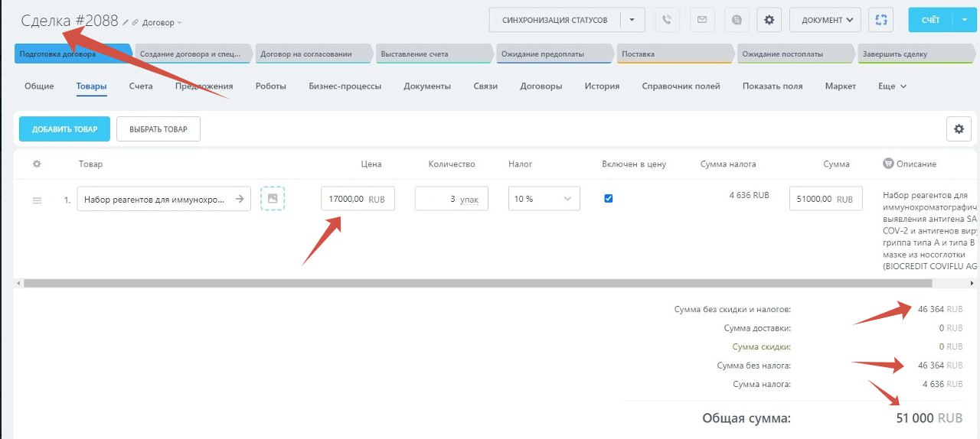Viewport: 980px width, 439px height.
Task: Open the История tab
Action: (x=602, y=86)
